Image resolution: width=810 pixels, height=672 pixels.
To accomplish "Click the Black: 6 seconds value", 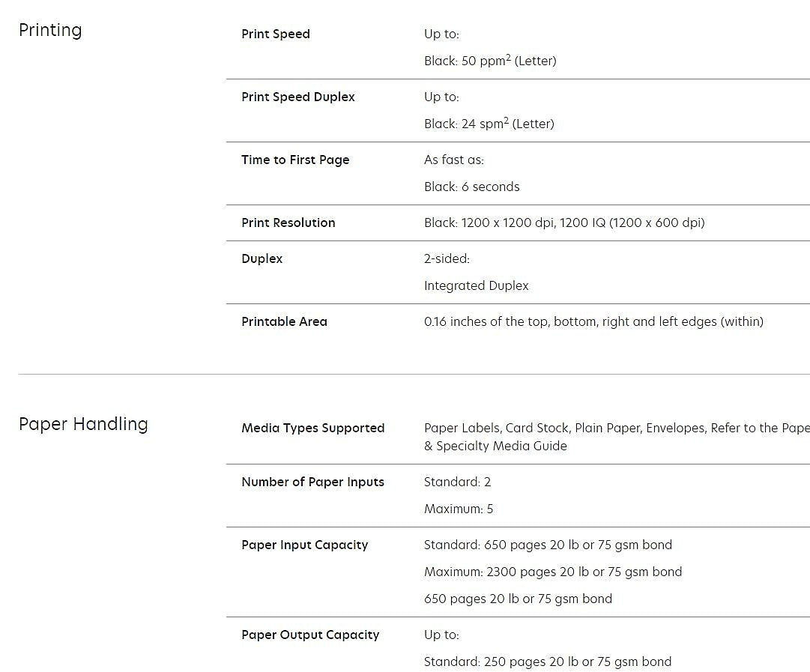I will click(471, 187).
